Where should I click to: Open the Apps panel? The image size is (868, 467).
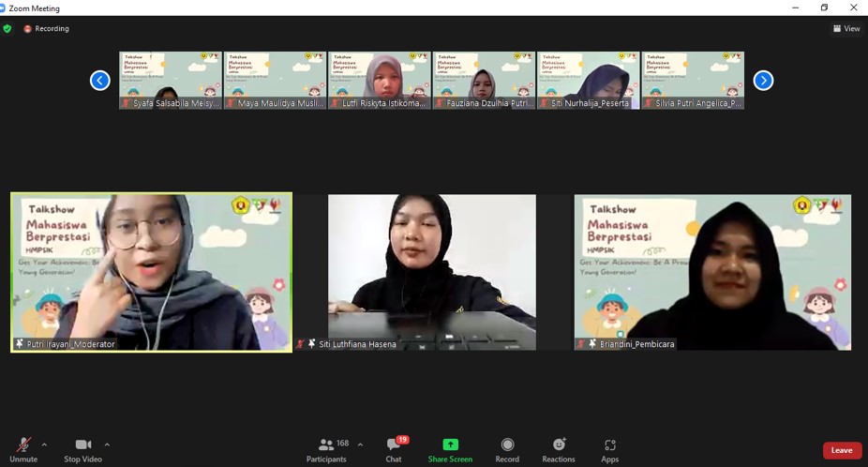pos(610,449)
